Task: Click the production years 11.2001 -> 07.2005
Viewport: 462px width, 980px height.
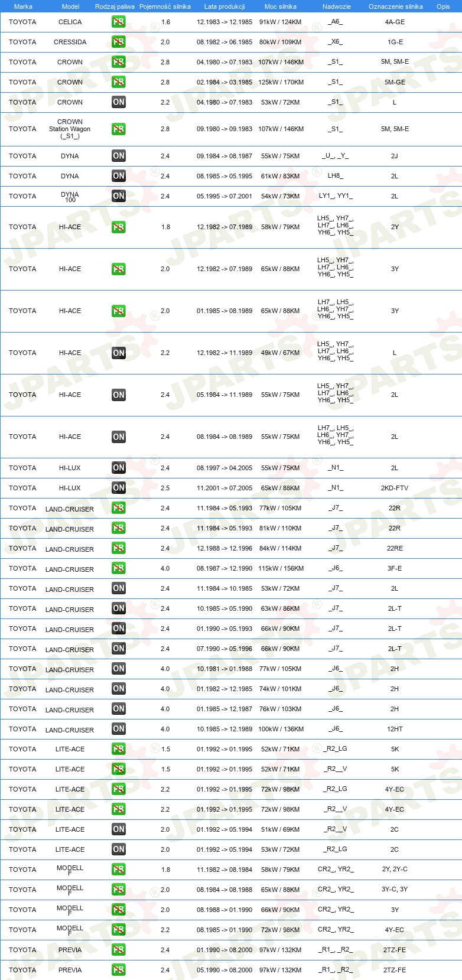Action: pyautogui.click(x=225, y=488)
